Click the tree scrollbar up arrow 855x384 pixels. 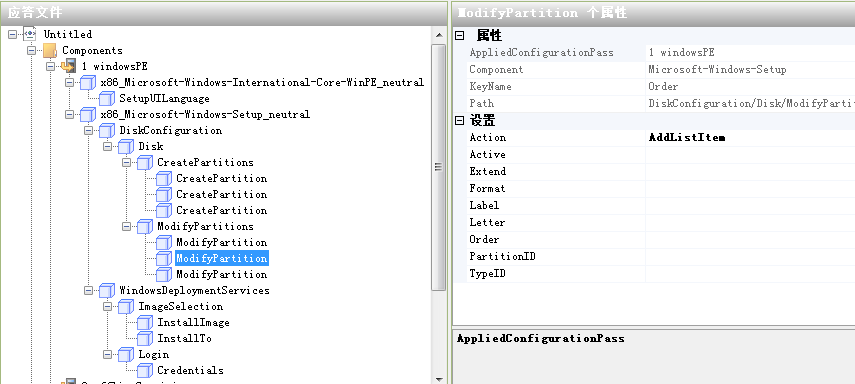click(x=439, y=35)
